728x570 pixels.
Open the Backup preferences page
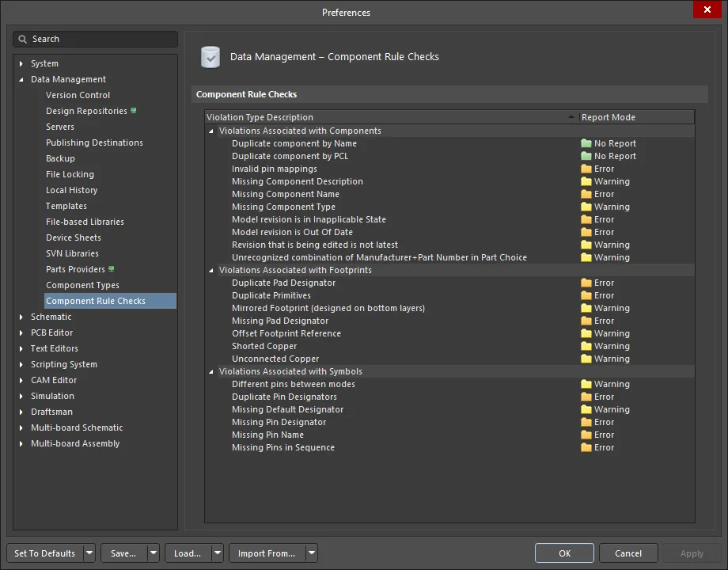click(x=60, y=158)
